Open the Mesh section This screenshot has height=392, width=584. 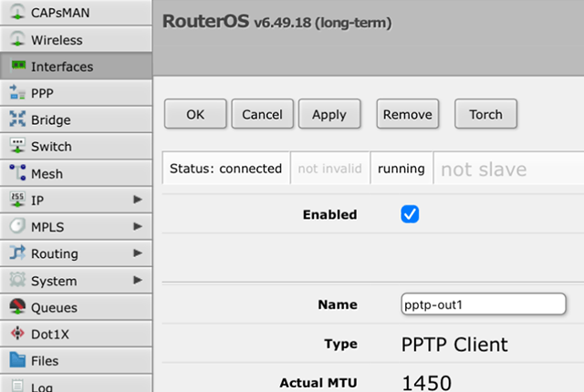click(76, 173)
